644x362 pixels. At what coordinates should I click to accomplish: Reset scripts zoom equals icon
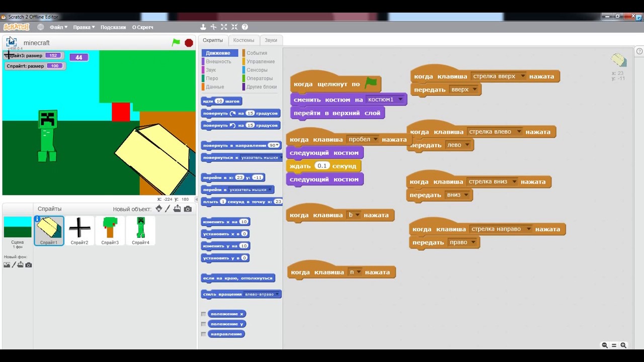(614, 345)
